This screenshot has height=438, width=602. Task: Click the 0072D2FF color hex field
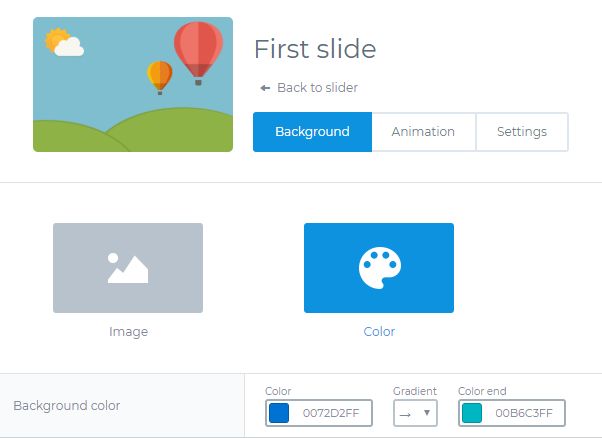tap(330, 413)
